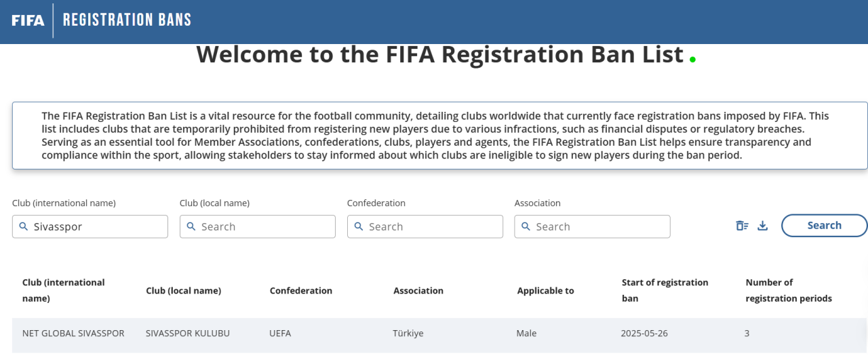Sort by Club (international name) column header
Screen dimensions: 868x364
click(64, 290)
